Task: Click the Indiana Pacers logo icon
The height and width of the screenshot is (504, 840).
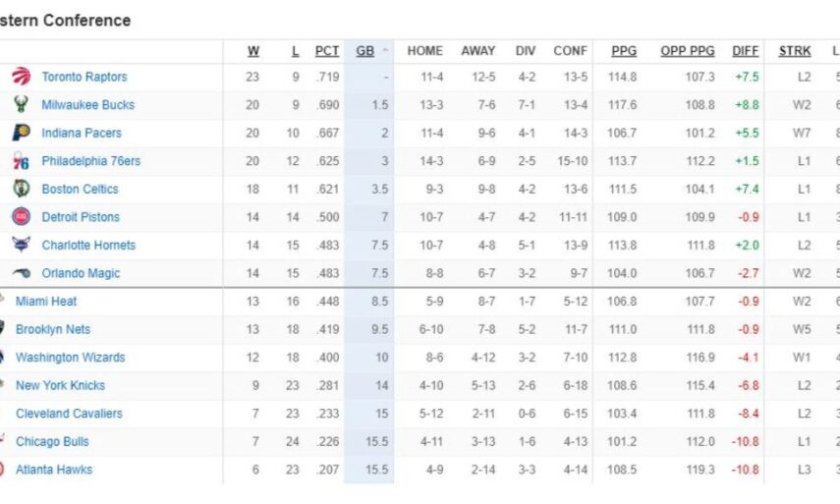Action: [21, 133]
